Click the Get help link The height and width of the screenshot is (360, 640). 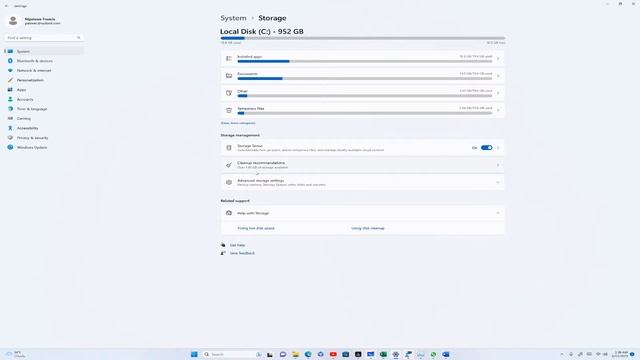pyautogui.click(x=237, y=245)
